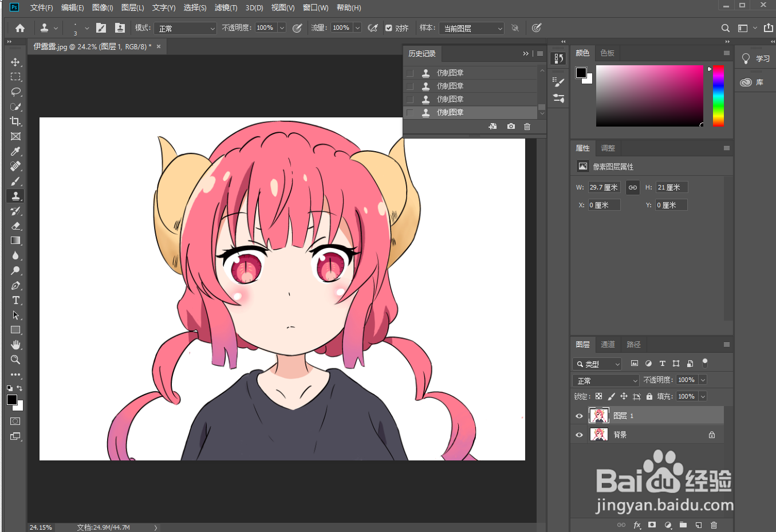Open the 学习 panel button

tap(755, 58)
